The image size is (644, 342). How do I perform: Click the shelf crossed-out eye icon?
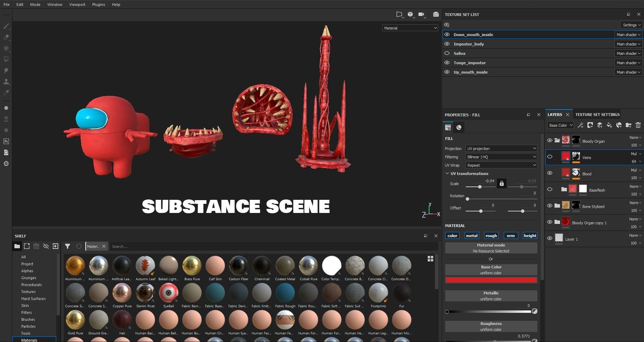pyautogui.click(x=46, y=246)
